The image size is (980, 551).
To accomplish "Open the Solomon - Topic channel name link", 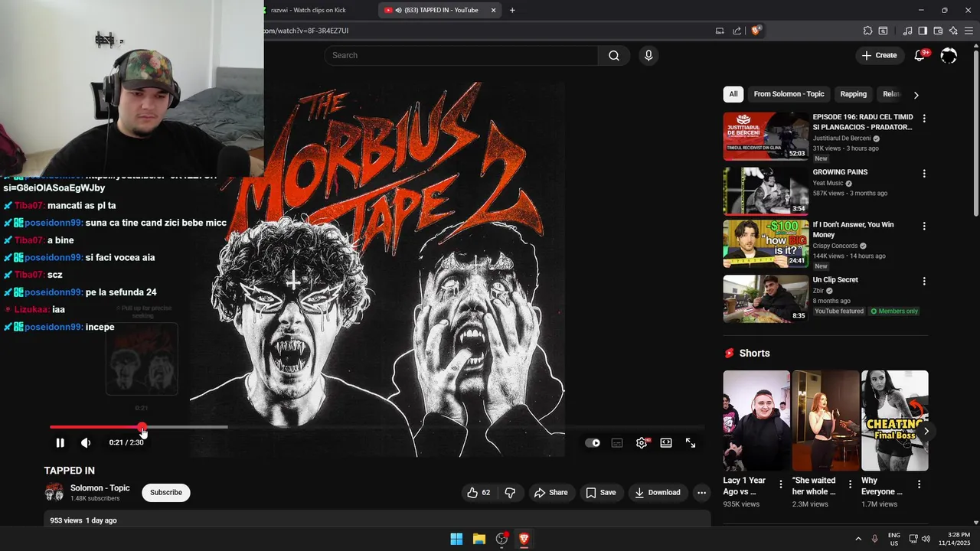I will click(100, 488).
